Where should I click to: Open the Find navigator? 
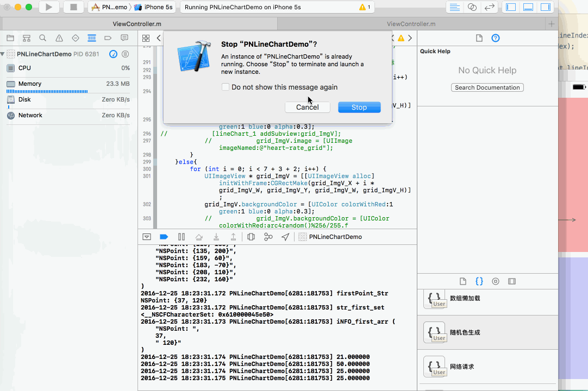pos(43,38)
